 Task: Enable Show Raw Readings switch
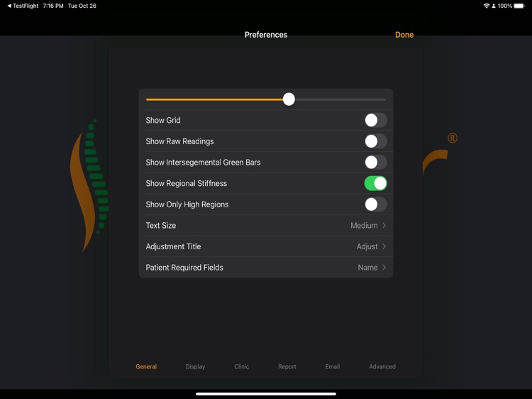375,141
